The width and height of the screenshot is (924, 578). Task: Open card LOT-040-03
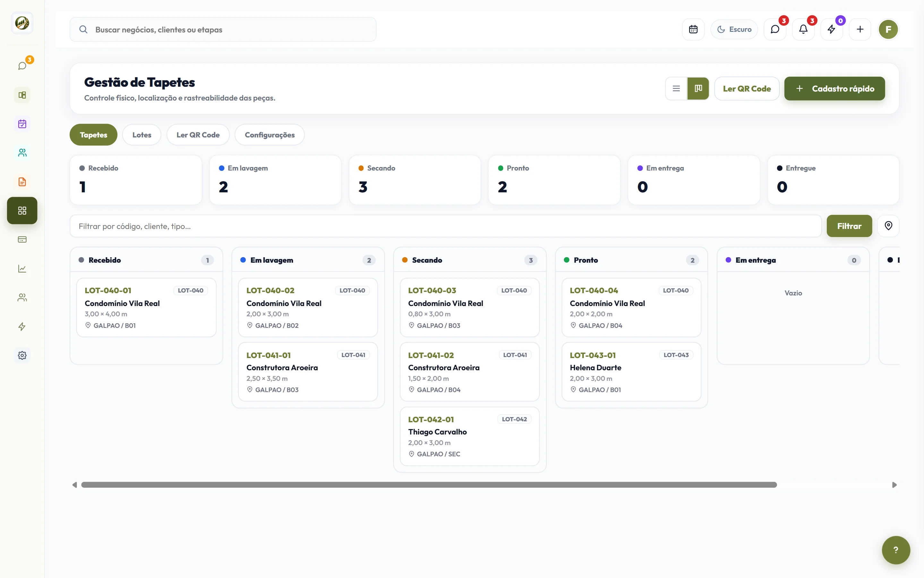pos(470,307)
